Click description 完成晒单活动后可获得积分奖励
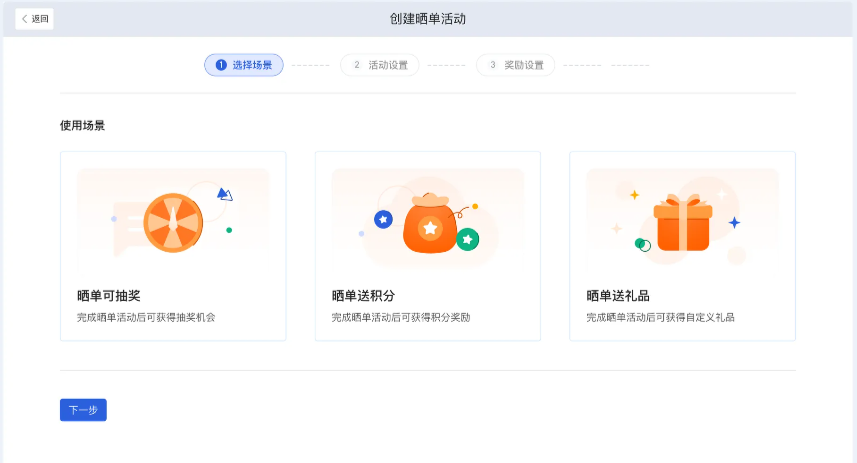 point(401,318)
